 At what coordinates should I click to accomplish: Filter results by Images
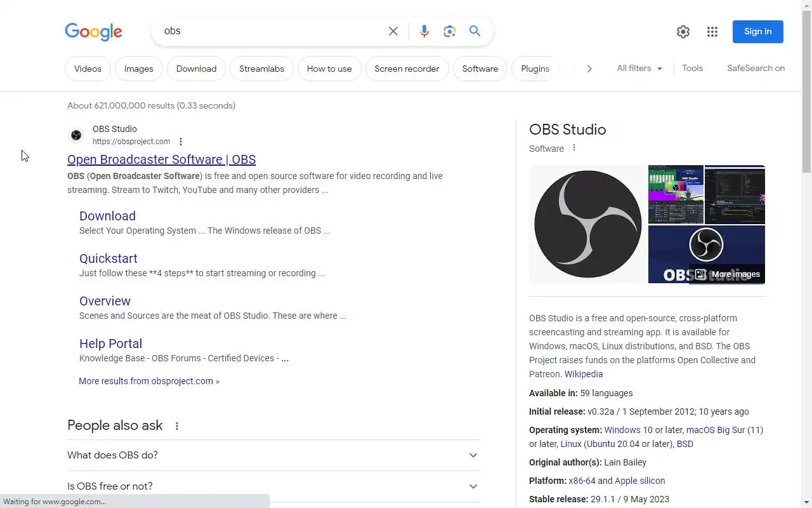(x=139, y=69)
